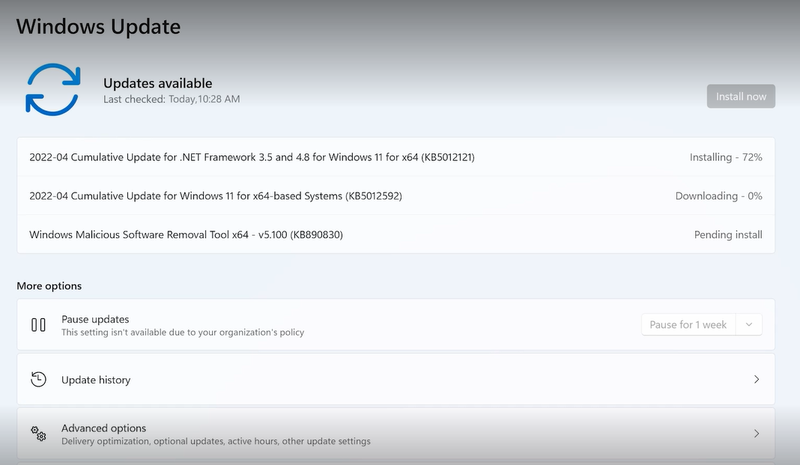The image size is (800, 465).
Task: Open the Update history row
Action: click(x=396, y=379)
